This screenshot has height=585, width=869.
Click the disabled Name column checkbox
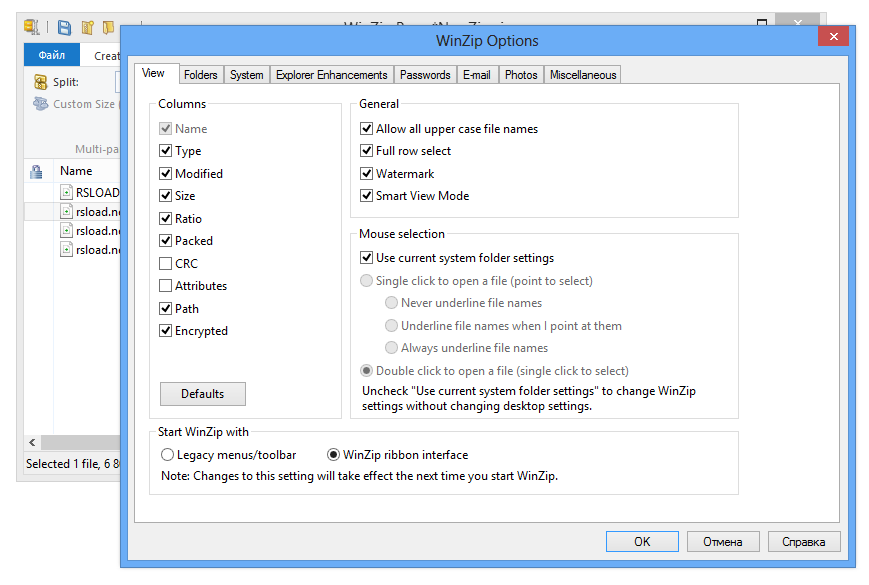[165, 129]
